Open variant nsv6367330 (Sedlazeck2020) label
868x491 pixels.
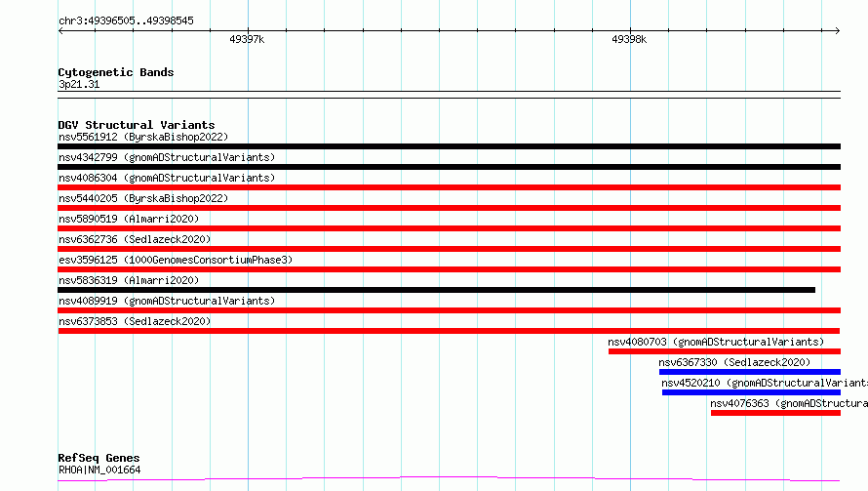[x=734, y=362]
